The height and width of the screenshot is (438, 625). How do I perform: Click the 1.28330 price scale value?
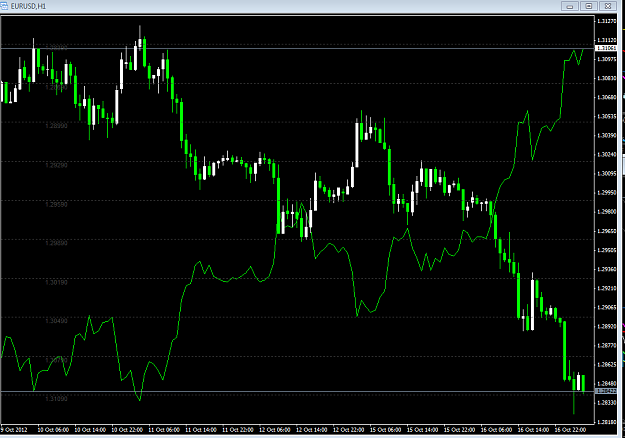pos(606,403)
